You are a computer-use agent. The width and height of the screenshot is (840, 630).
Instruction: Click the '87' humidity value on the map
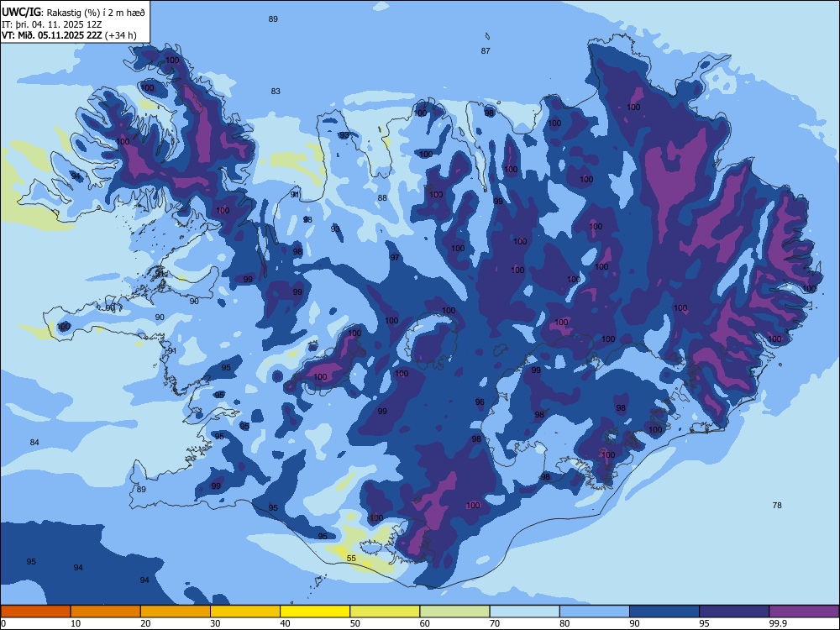[486, 51]
